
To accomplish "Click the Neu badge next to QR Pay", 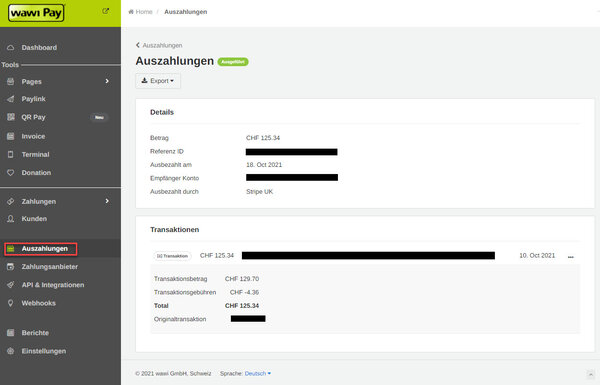I will point(99,117).
